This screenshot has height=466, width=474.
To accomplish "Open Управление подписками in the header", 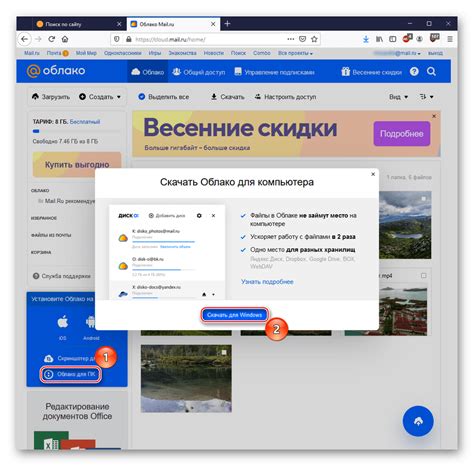I will click(x=274, y=72).
